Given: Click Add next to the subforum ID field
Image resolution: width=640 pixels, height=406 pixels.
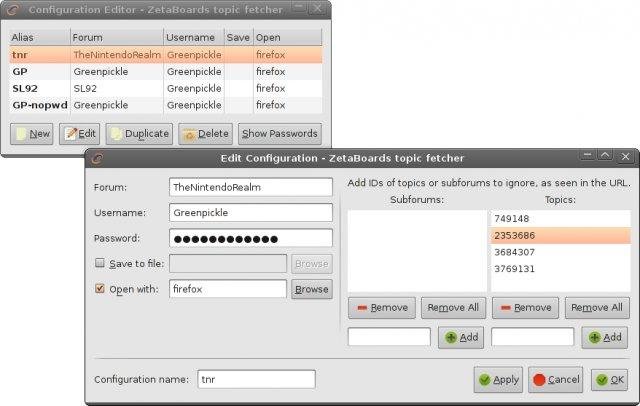Looking at the screenshot, I should coord(461,337).
